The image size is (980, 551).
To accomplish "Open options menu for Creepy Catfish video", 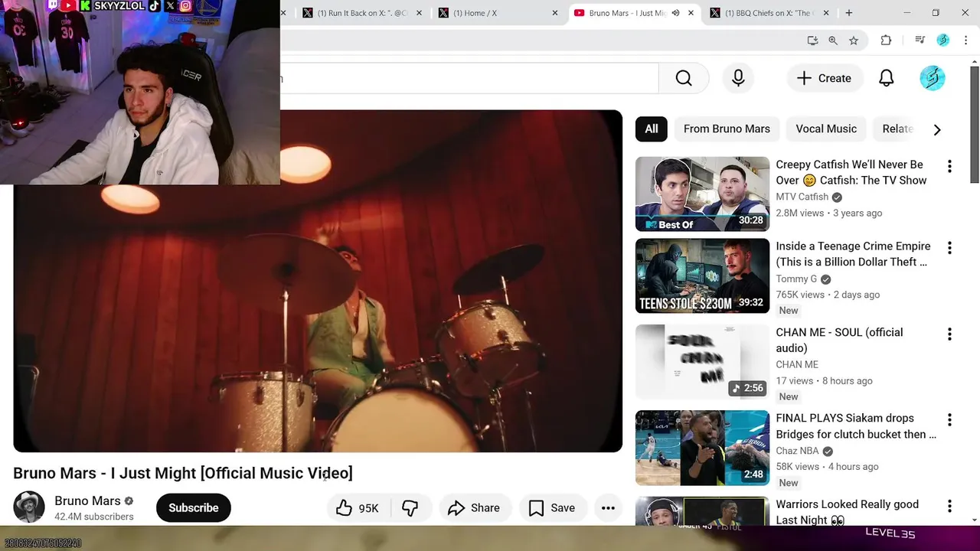I will pyautogui.click(x=949, y=166).
